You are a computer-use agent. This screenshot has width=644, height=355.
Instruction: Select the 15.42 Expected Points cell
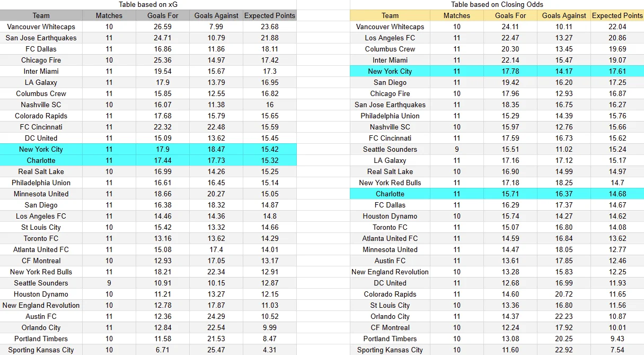click(270, 149)
